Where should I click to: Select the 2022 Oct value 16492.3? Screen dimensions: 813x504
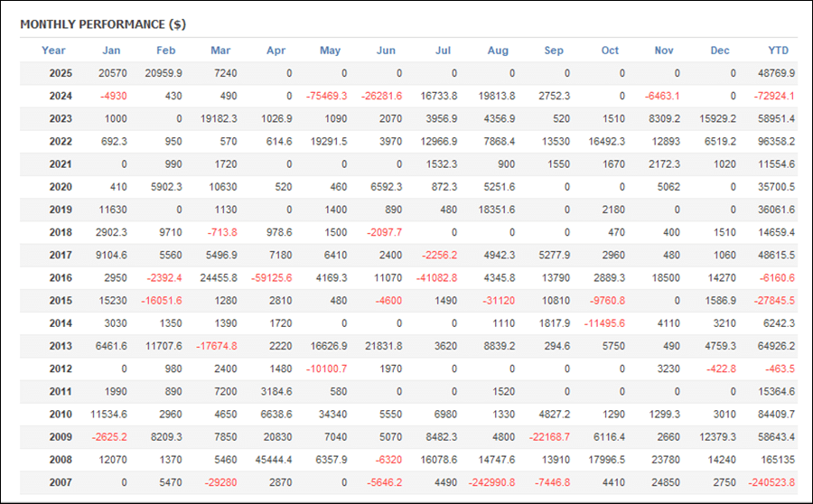607,142
